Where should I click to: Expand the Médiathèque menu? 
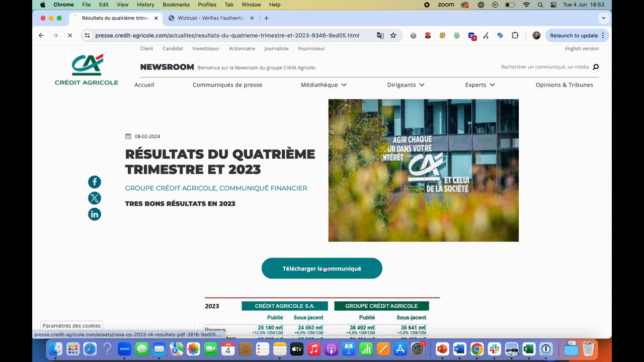point(324,85)
